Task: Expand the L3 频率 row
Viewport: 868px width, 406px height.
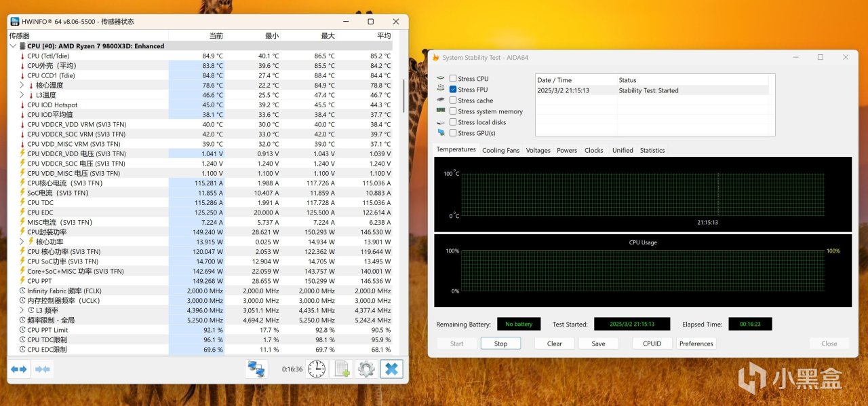Action: pos(22,310)
